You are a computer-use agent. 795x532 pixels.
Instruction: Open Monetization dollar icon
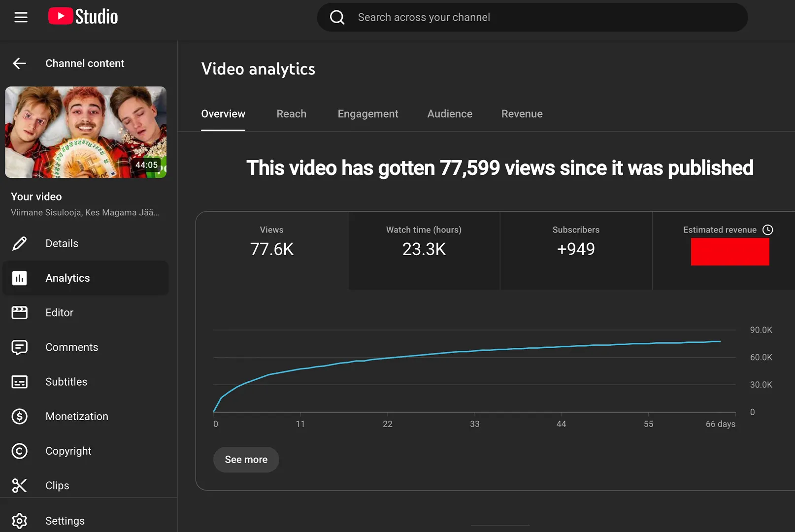tap(20, 417)
